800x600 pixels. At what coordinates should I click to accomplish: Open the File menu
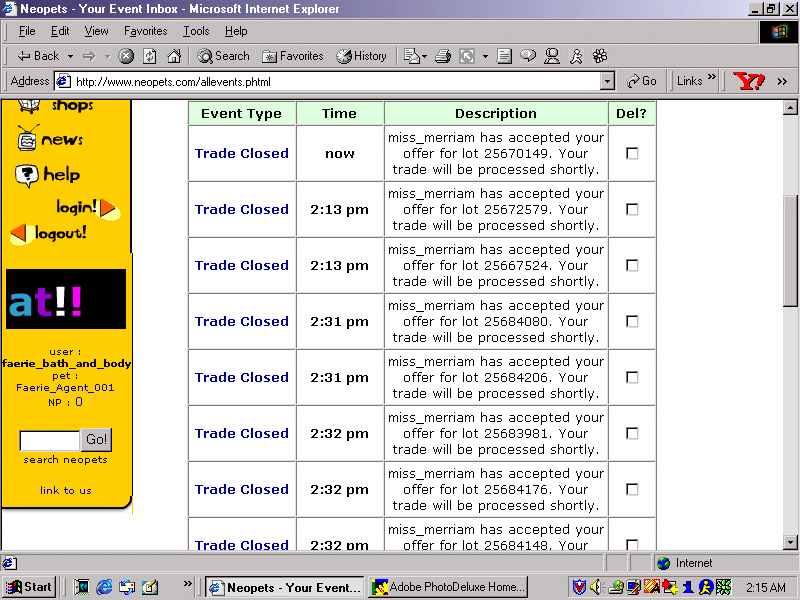click(x=27, y=31)
